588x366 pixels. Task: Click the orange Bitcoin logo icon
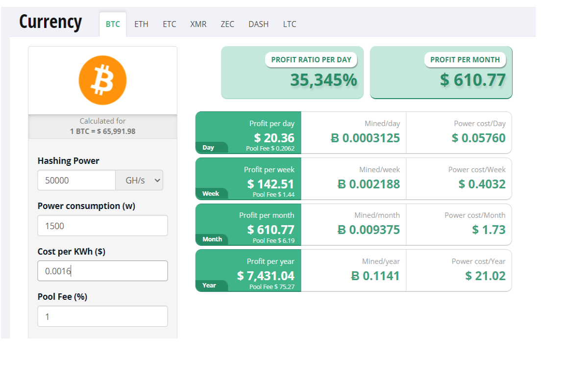102,80
